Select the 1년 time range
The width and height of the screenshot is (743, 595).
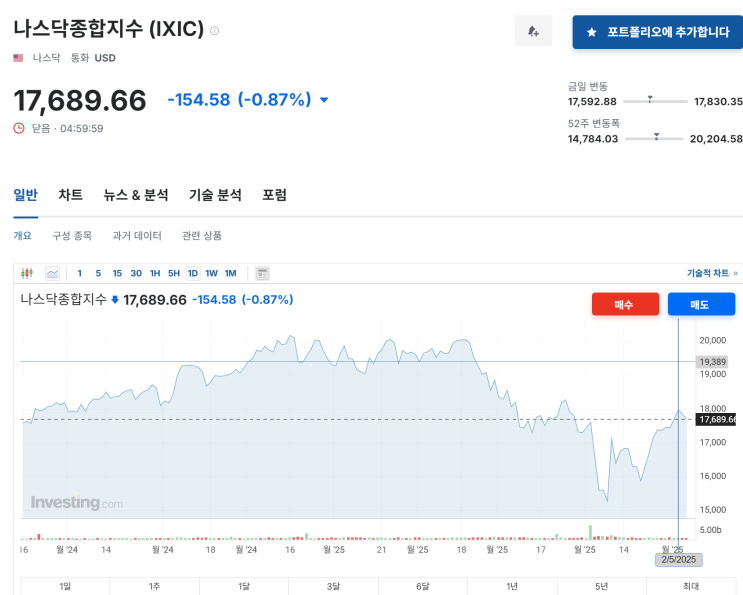(512, 586)
